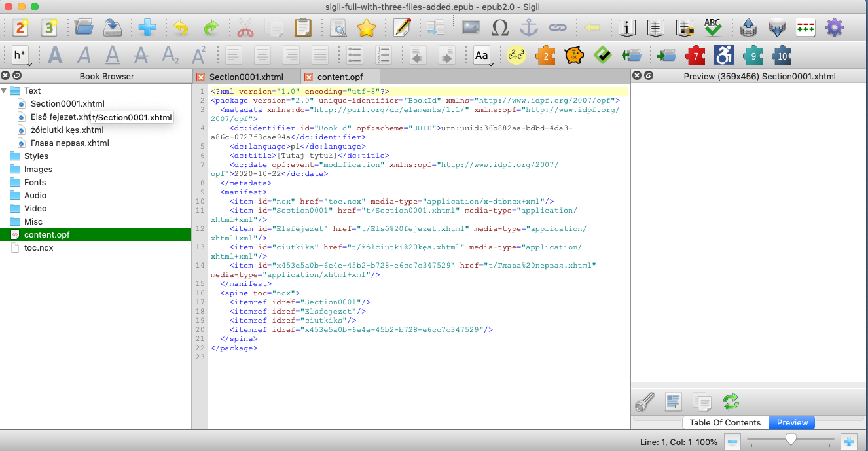Viewport: 868px width, 451px height.
Task: Run the green checkmark diamond validation plugin
Action: 602,56
